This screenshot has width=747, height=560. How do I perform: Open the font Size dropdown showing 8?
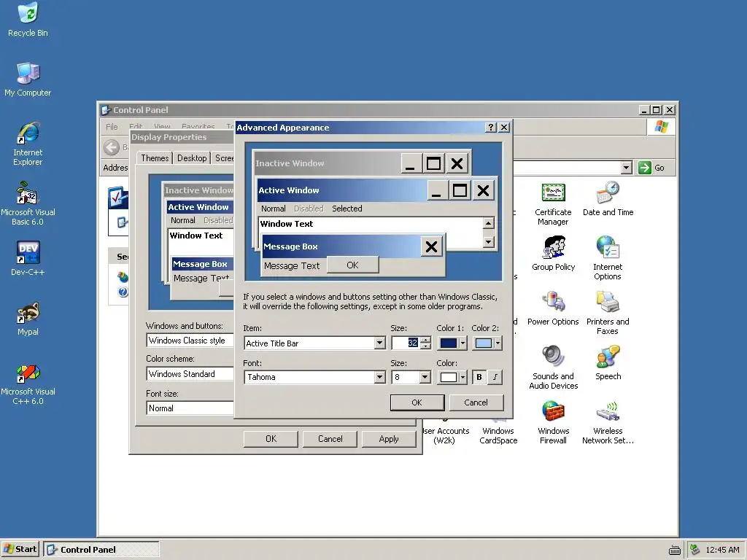[x=425, y=377]
